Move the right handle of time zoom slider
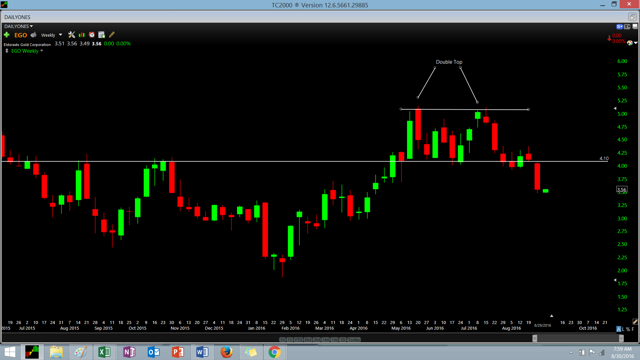Viewport: 640px width, 360px height. [x=621, y=338]
